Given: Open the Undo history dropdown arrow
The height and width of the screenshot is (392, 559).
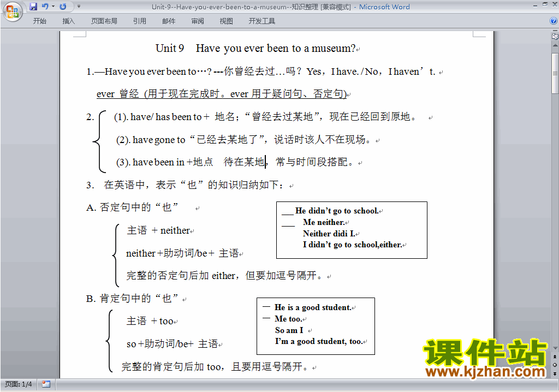Looking at the screenshot, I should tap(53, 7).
